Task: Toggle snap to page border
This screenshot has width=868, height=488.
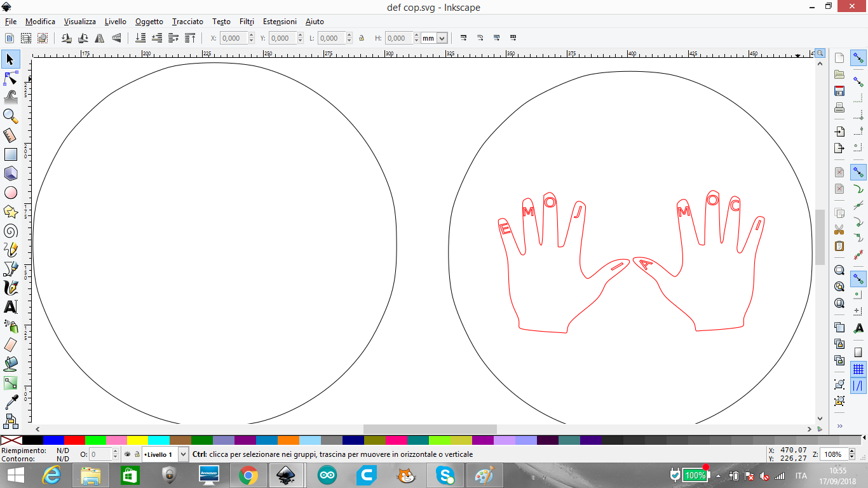Action: [858, 352]
